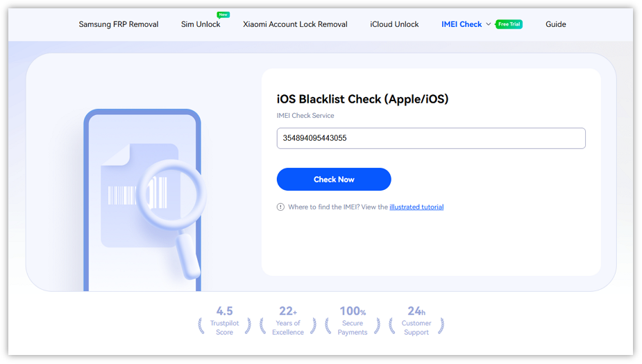
Task: Click the green Free Trial badge
Action: tap(509, 24)
